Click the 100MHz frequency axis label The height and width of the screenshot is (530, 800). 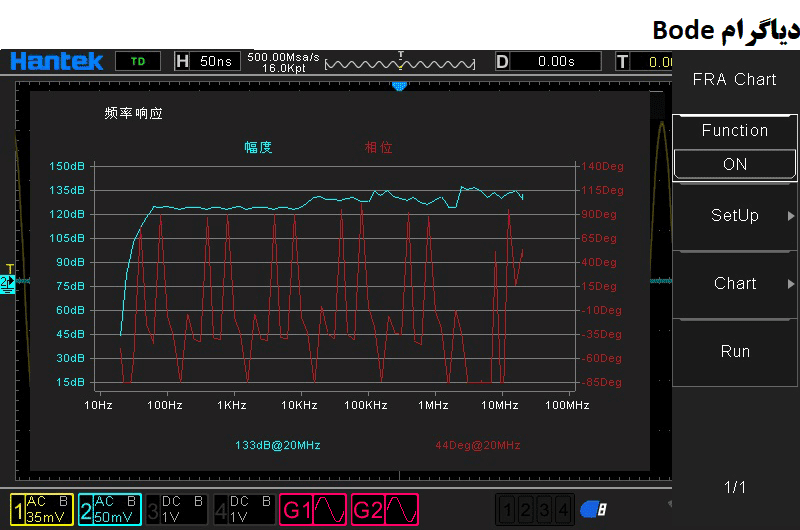567,406
